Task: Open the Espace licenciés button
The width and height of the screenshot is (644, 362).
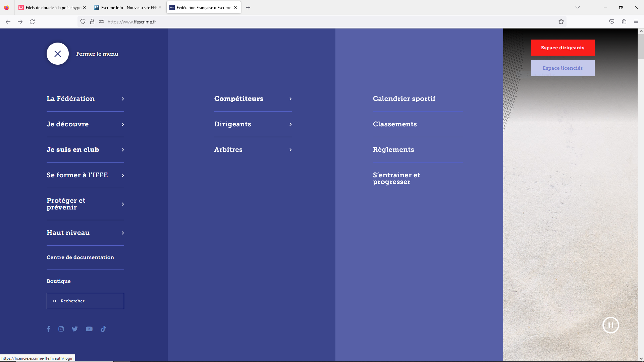Action: 562,68
